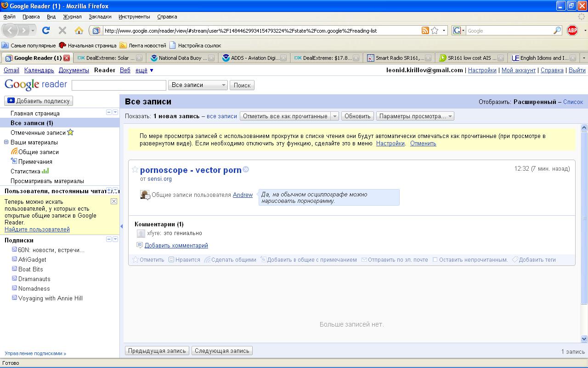Open the address bar history dropdown
Image resolution: width=588 pixels, height=368 pixels.
[444, 30]
